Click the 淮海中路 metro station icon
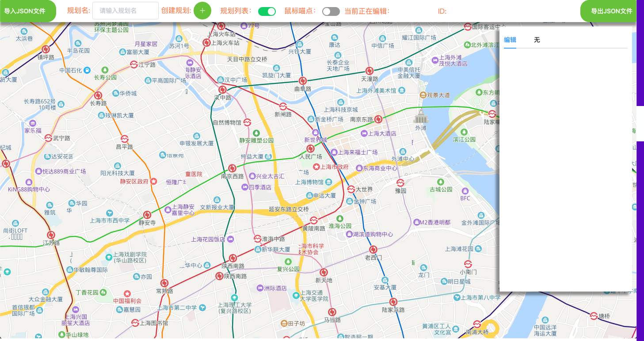Screen dimensions: 644x341 [x=257, y=239]
